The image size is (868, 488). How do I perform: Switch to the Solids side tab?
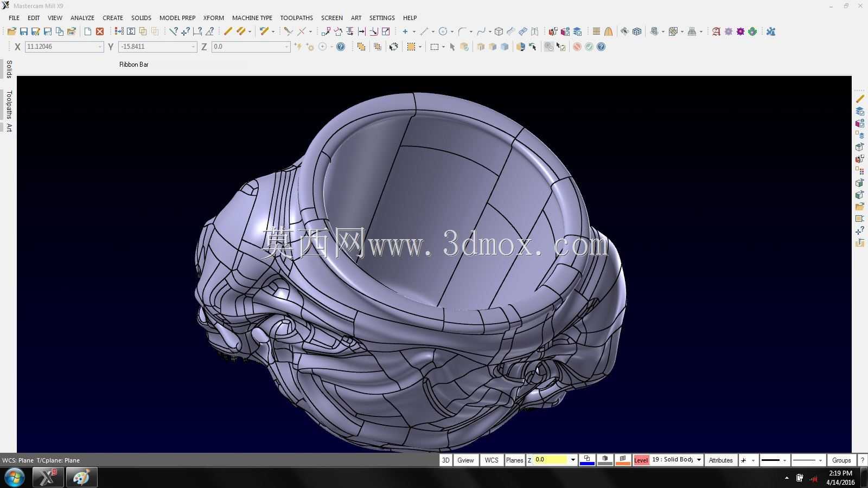coord(9,69)
